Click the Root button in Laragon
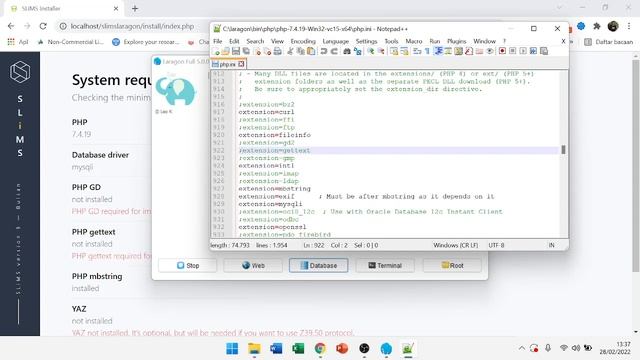 (x=452, y=265)
